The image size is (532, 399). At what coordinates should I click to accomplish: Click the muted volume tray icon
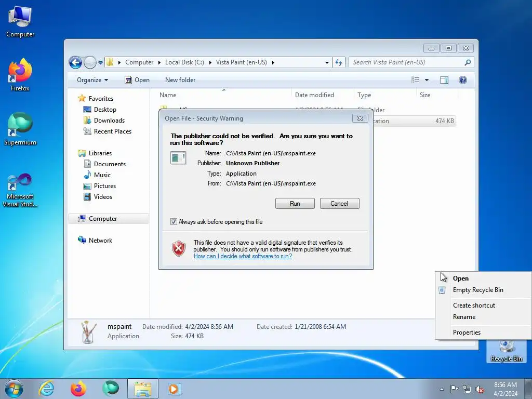(x=480, y=389)
